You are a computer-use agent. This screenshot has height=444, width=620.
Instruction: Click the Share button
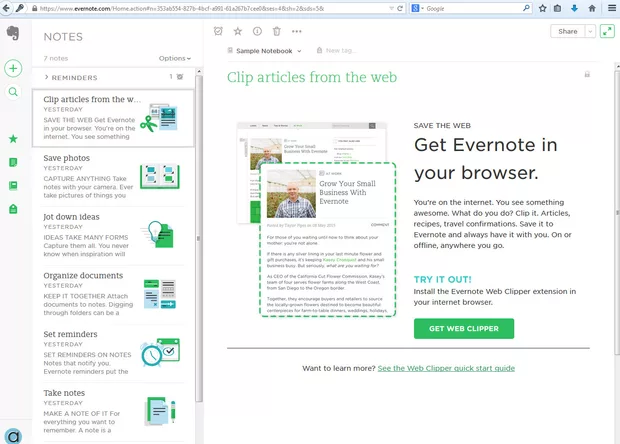567,31
